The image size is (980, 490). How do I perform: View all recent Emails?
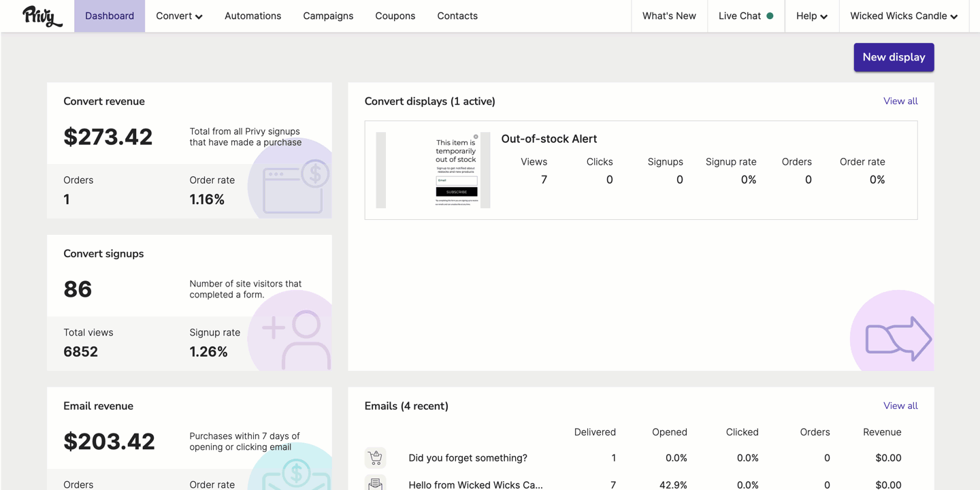point(900,406)
